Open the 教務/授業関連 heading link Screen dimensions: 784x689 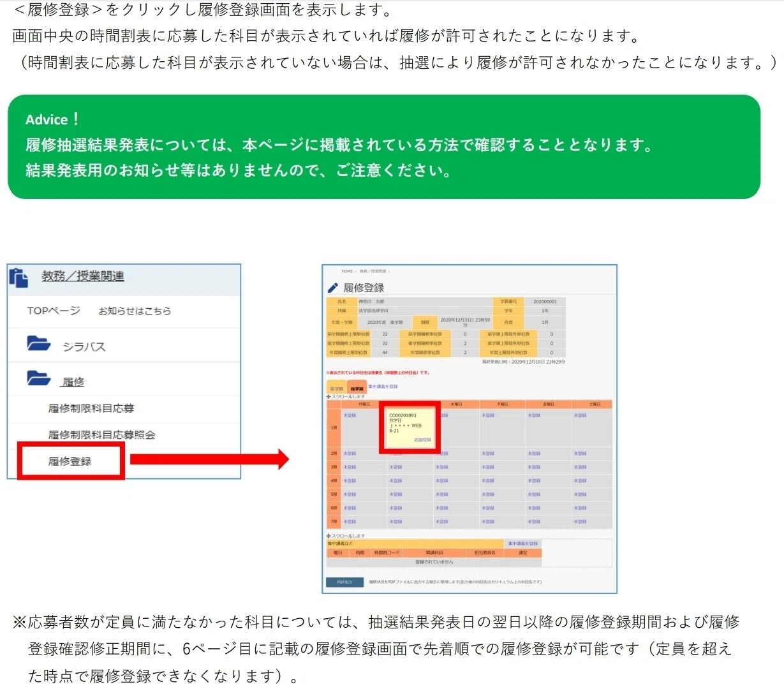(83, 276)
